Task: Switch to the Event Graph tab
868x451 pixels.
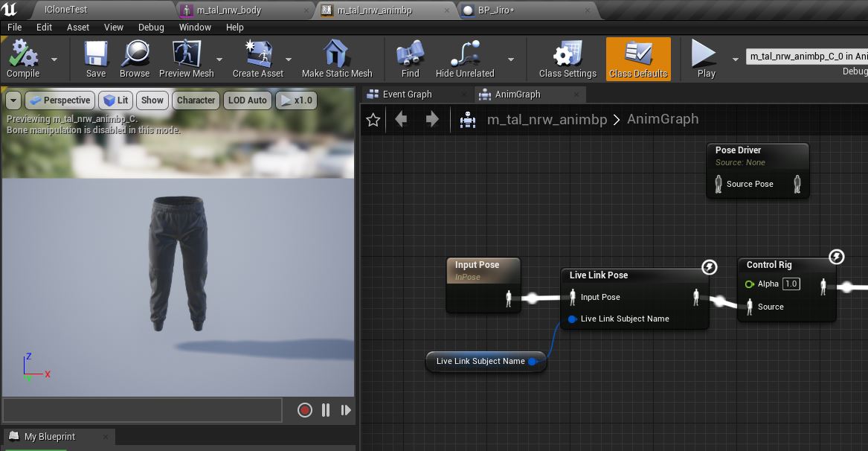Action: (x=407, y=95)
